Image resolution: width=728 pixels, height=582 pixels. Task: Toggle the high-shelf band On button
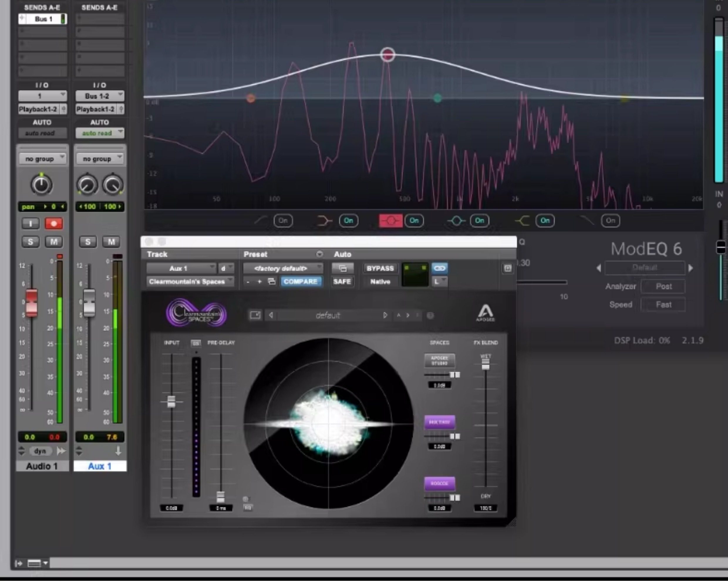(x=545, y=221)
